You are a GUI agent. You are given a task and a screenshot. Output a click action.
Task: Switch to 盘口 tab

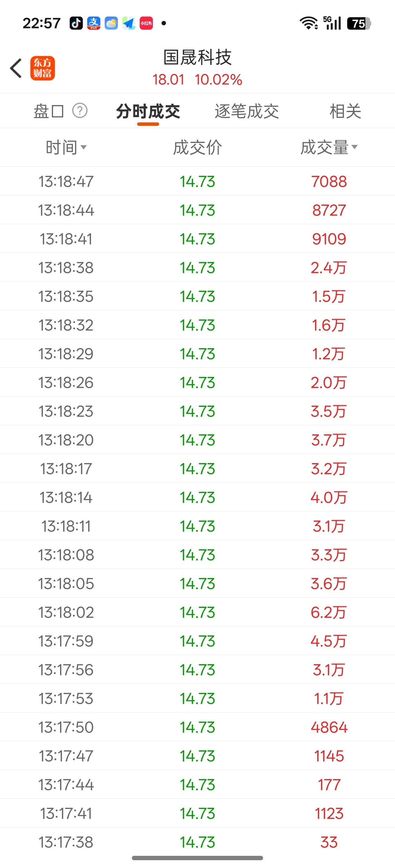point(48,111)
